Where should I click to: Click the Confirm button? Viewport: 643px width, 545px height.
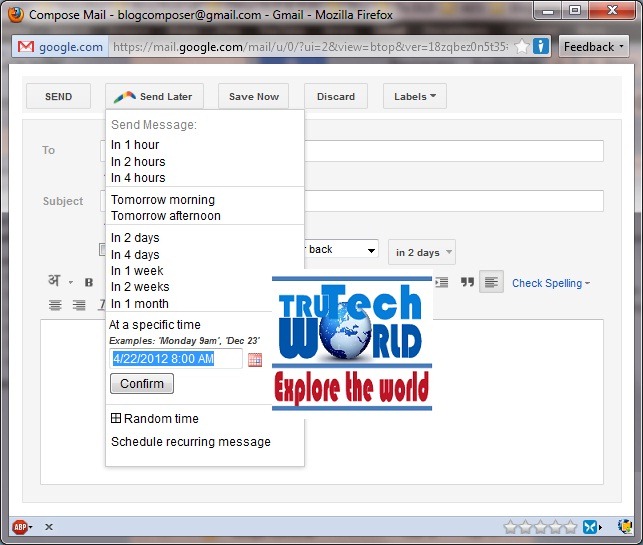[x=142, y=383]
